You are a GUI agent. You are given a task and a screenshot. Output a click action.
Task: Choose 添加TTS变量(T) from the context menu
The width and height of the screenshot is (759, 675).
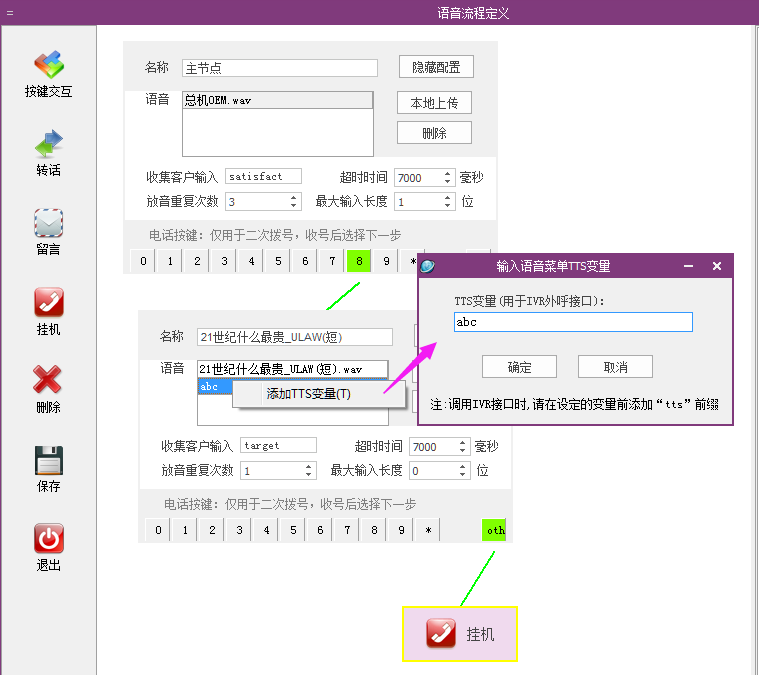point(308,394)
